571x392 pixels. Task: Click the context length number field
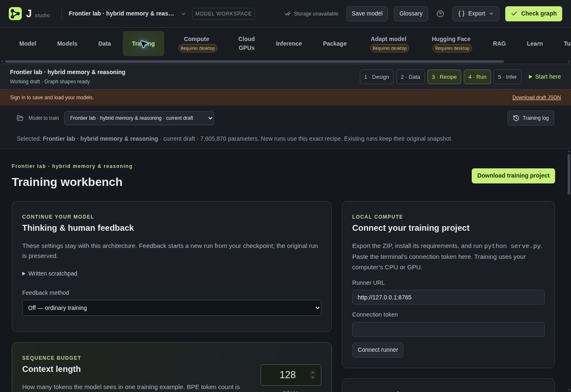[x=291, y=375]
